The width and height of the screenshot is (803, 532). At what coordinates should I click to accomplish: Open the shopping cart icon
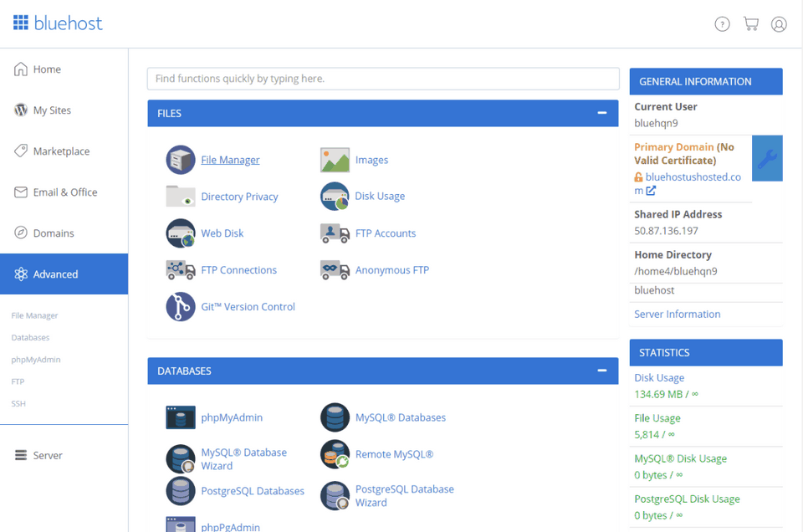[x=751, y=24]
